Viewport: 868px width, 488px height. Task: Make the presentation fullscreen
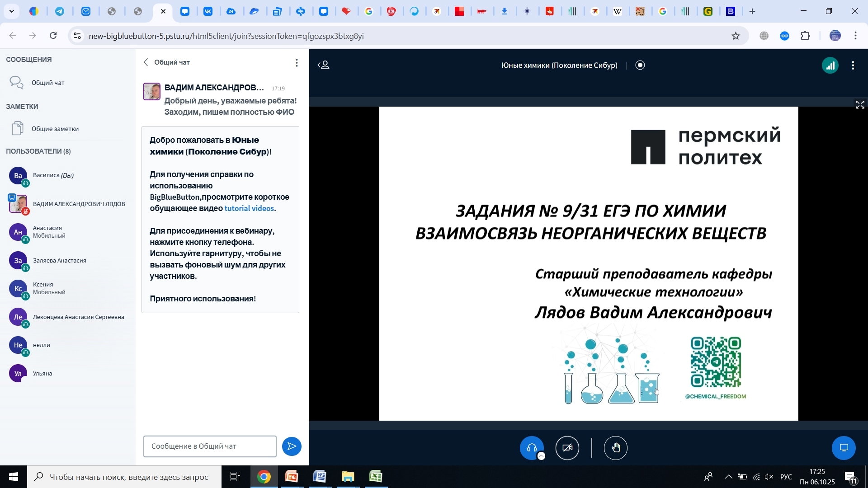click(x=860, y=105)
